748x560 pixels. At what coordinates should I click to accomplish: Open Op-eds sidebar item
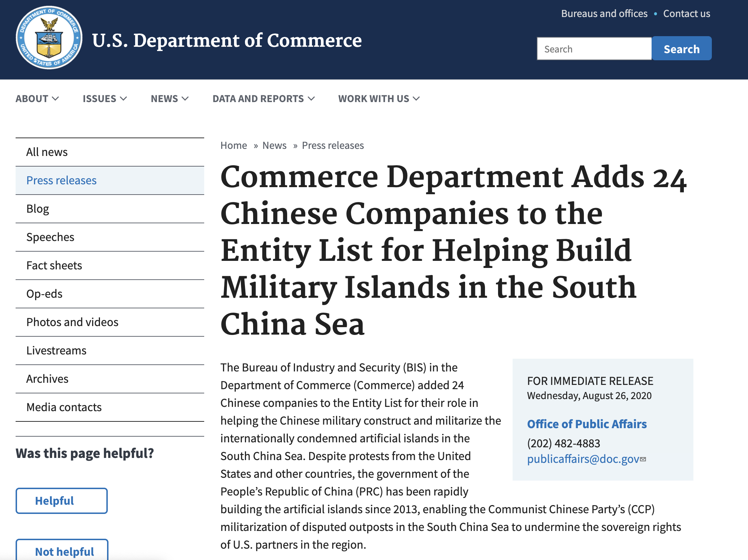click(110, 294)
